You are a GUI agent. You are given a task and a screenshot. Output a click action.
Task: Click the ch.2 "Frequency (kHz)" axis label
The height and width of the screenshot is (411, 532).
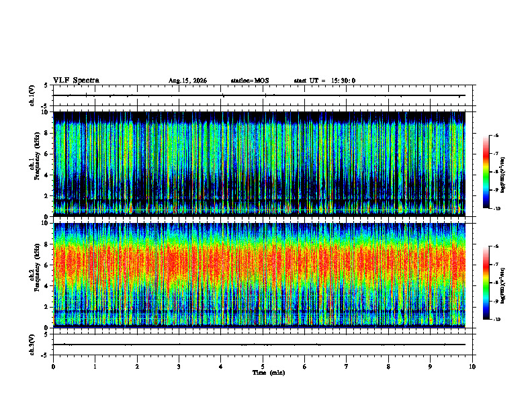coord(37,267)
